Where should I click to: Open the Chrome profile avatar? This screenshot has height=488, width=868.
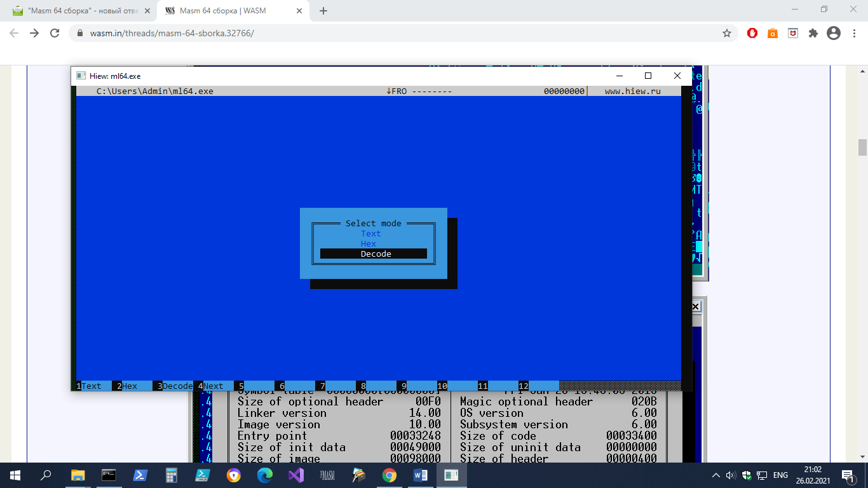click(834, 33)
